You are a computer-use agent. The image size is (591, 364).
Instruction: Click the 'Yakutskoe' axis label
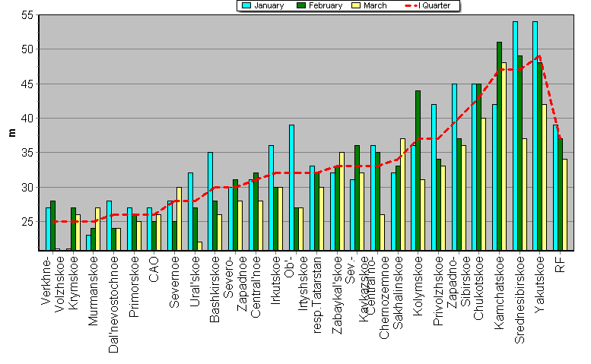pyautogui.click(x=540, y=284)
